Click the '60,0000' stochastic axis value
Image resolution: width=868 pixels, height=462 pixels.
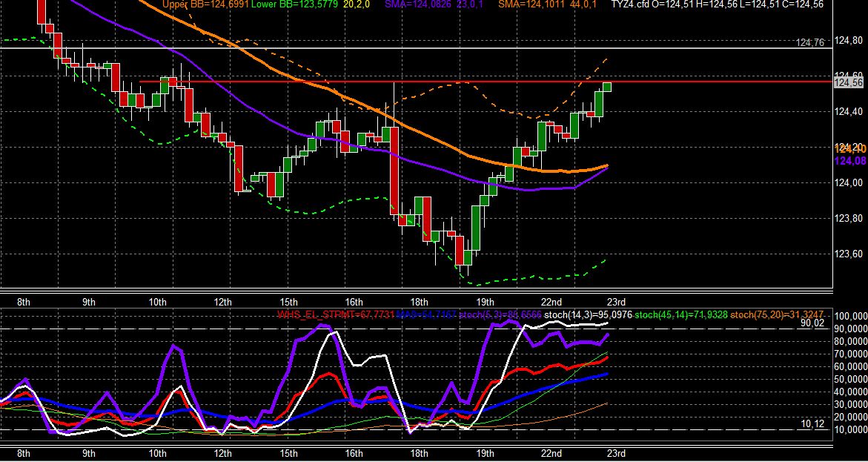click(849, 367)
